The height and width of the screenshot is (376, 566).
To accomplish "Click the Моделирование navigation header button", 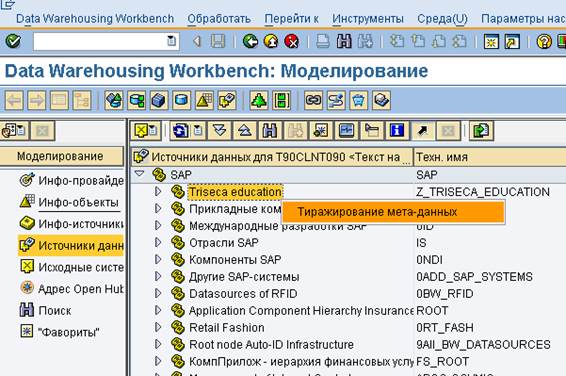I will (x=61, y=156).
